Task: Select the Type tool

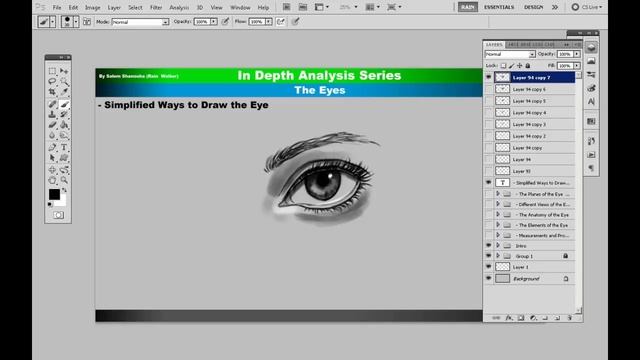Action: (x=64, y=147)
